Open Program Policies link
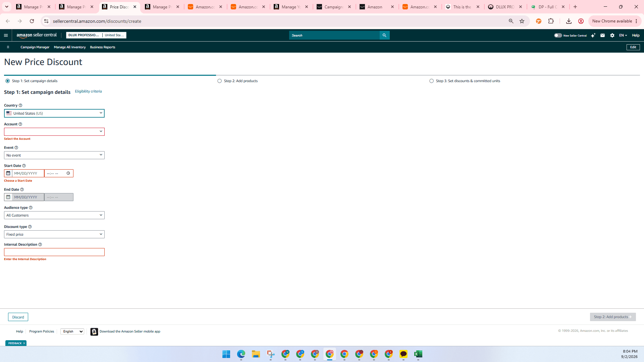 pyautogui.click(x=42, y=331)
